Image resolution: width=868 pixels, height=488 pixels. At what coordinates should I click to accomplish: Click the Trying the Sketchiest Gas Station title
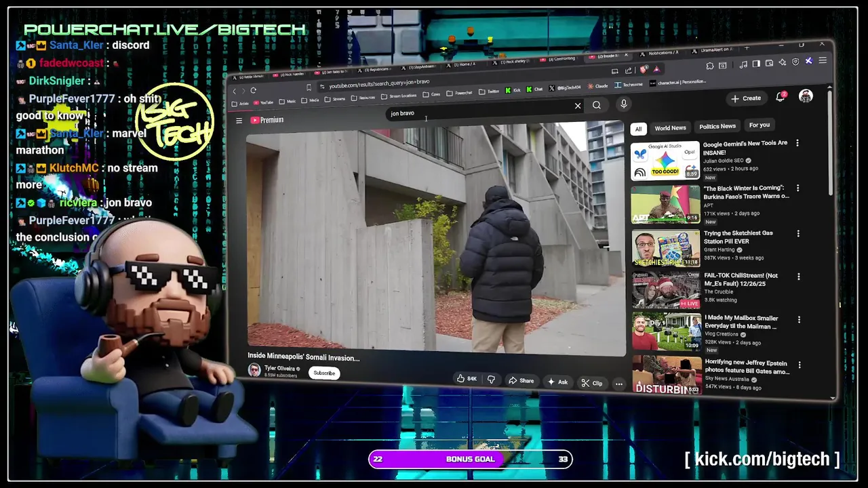point(738,237)
